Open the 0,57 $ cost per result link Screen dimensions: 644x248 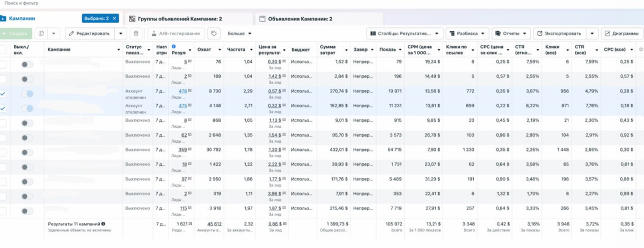click(x=275, y=91)
